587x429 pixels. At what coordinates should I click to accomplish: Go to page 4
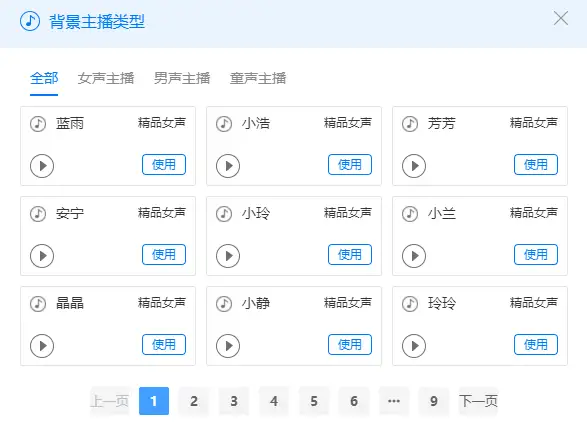pyautogui.click(x=274, y=401)
